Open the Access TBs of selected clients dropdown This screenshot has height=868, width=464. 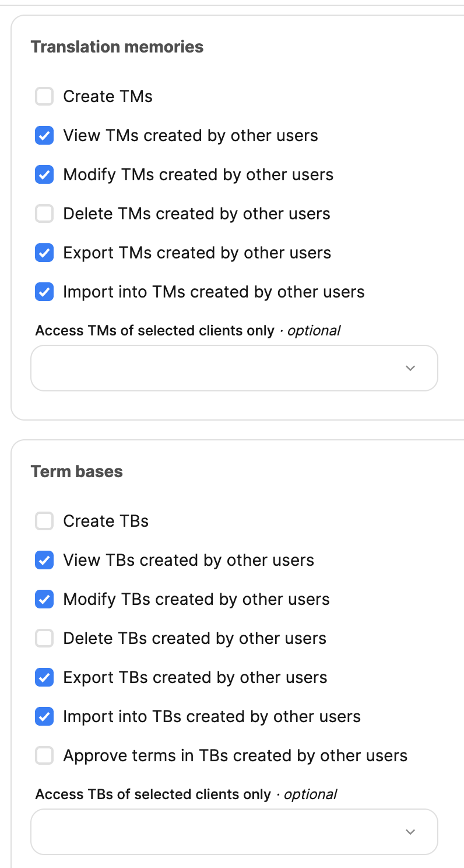point(233,832)
